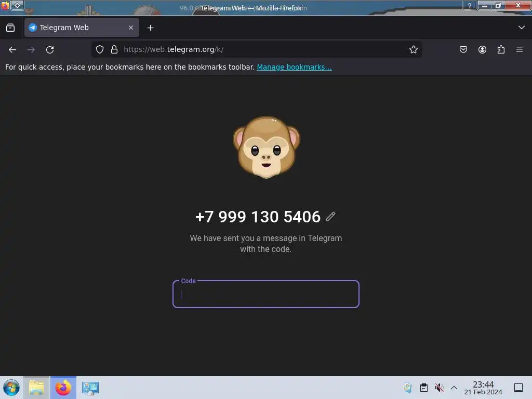Click the URL address bar
This screenshot has width=532, height=399.
(x=256, y=49)
